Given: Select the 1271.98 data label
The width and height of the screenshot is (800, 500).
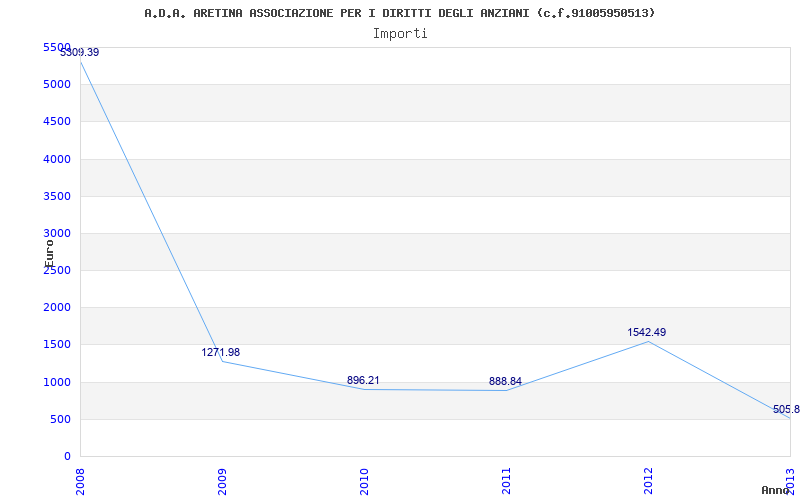Looking at the screenshot, I should point(220,352).
